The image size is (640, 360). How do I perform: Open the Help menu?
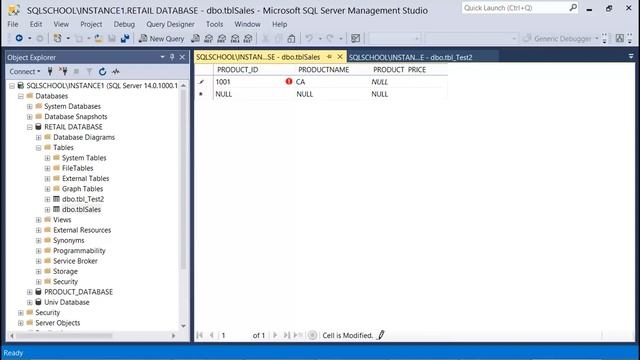[x=280, y=24]
